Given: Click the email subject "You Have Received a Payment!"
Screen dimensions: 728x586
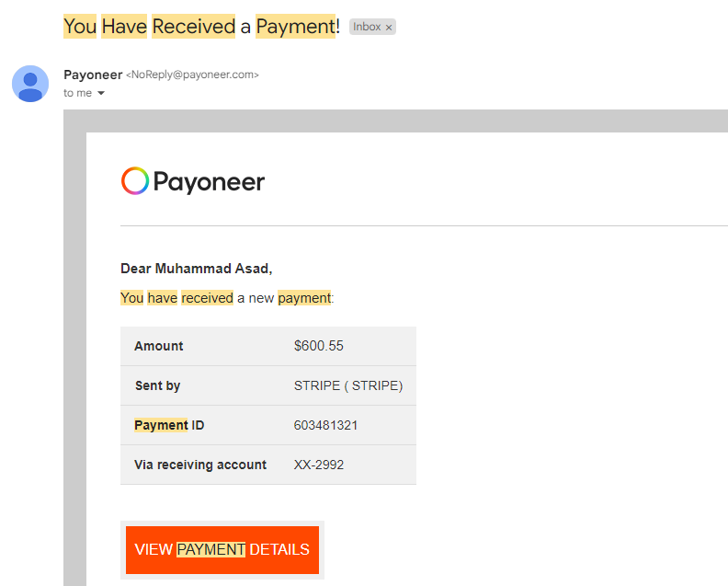Looking at the screenshot, I should [x=201, y=27].
